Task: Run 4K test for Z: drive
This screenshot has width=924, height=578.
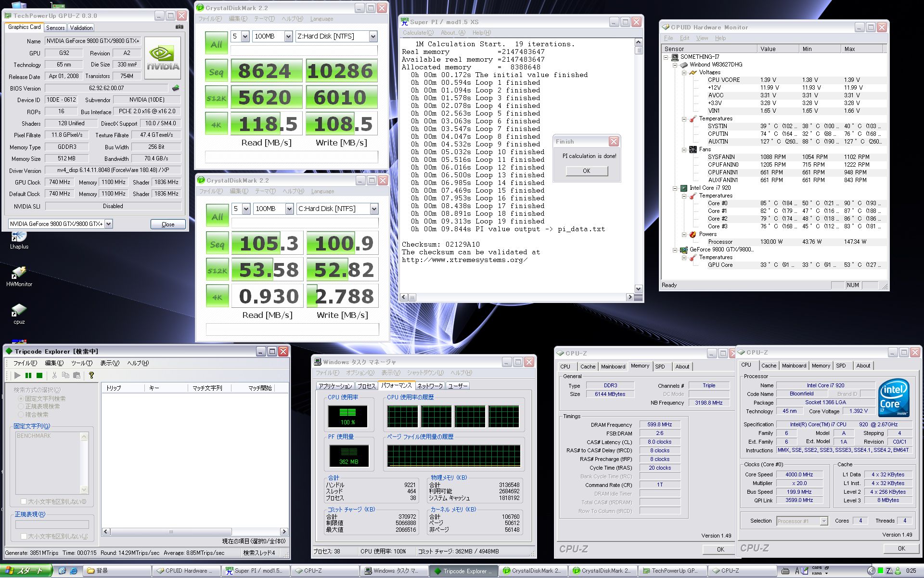Action: pyautogui.click(x=216, y=124)
